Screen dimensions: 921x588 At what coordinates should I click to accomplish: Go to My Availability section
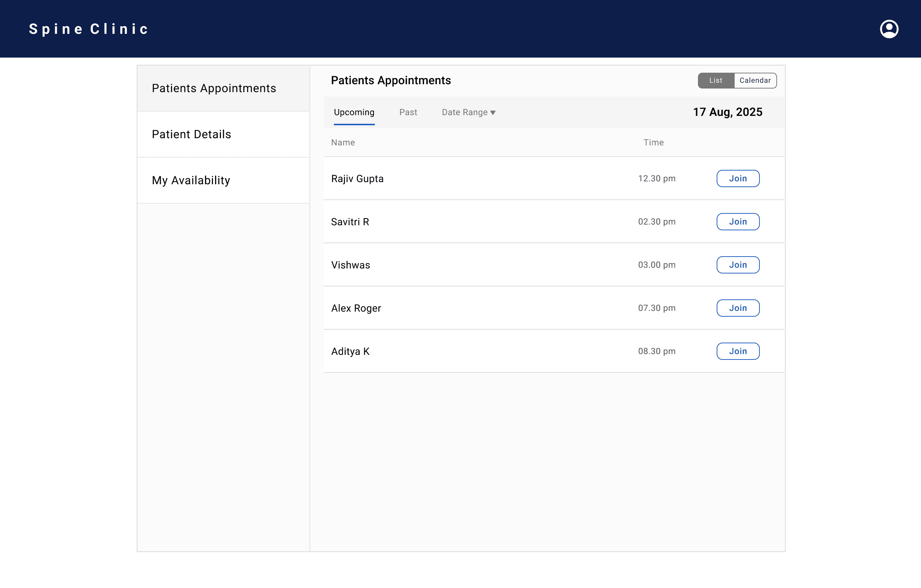click(191, 180)
